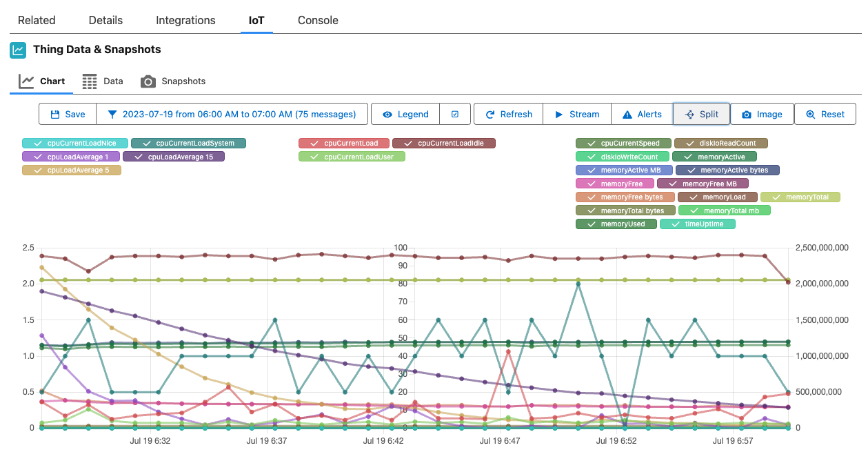Open the Snapshots sub-tab
868x461 pixels.
(173, 81)
